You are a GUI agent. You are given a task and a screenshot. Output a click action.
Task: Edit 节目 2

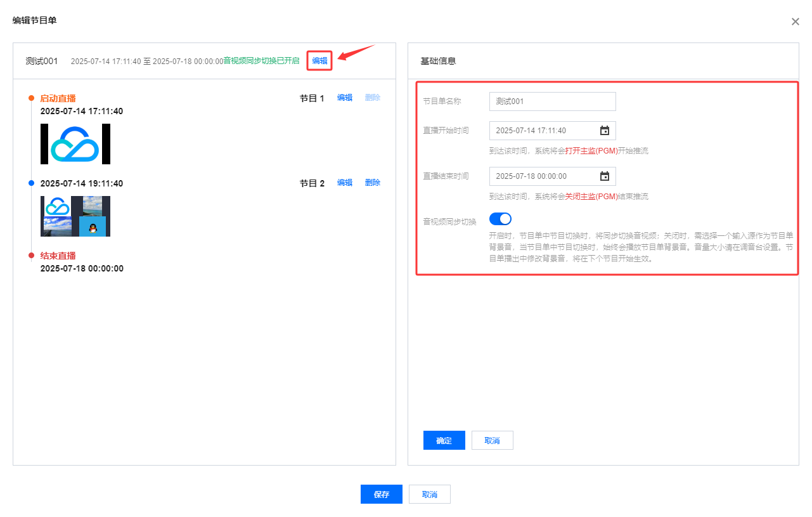pos(345,183)
